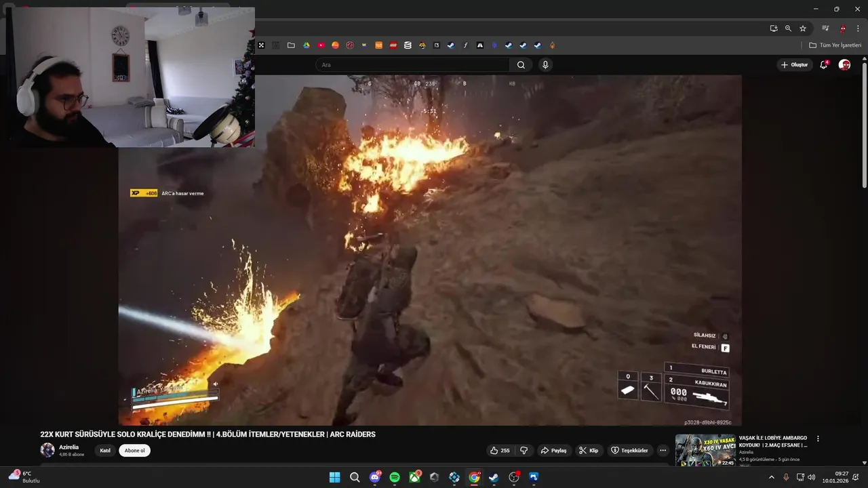868x488 pixels.
Task: Open Spotify from taskbar
Action: click(x=395, y=477)
